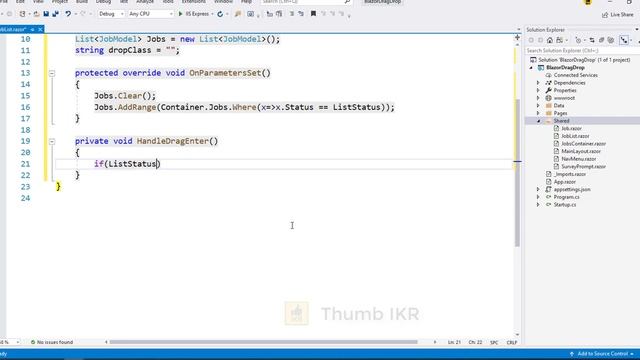Open the Debug configuration dropdown
Viewport: 640px width, 360px height.
[111, 14]
